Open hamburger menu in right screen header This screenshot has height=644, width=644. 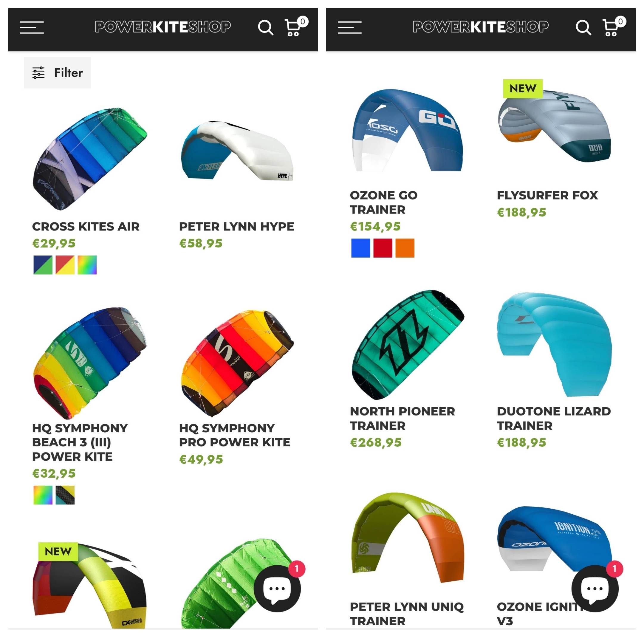point(349,27)
